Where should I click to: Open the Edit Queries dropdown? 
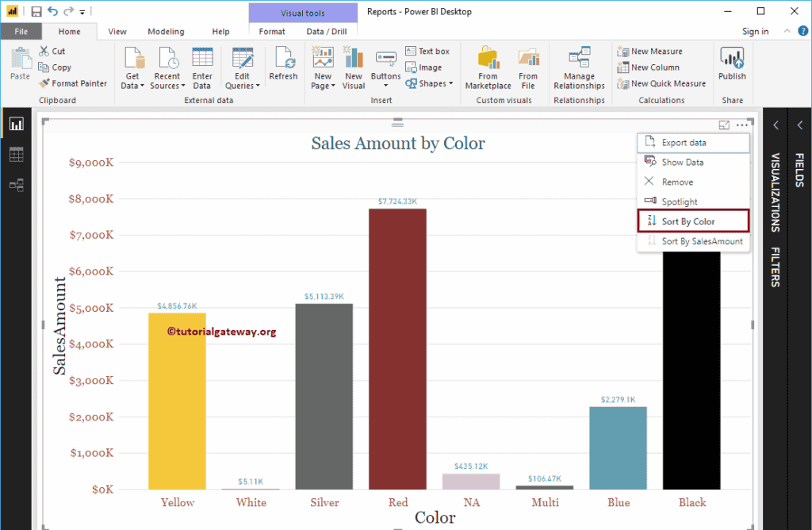(243, 68)
